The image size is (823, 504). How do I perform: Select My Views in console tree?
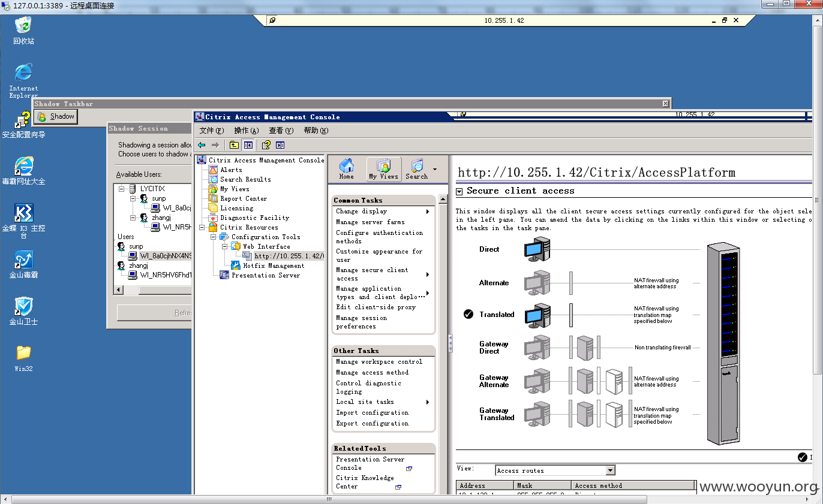pos(235,189)
